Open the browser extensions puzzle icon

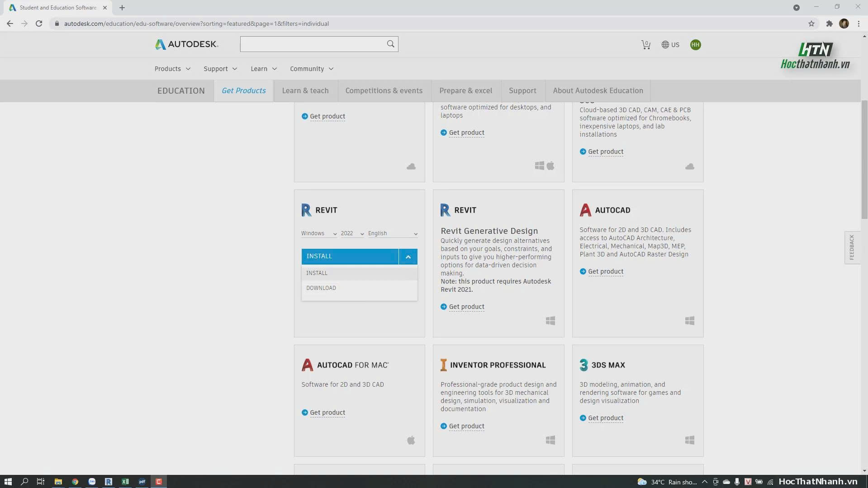tap(829, 24)
